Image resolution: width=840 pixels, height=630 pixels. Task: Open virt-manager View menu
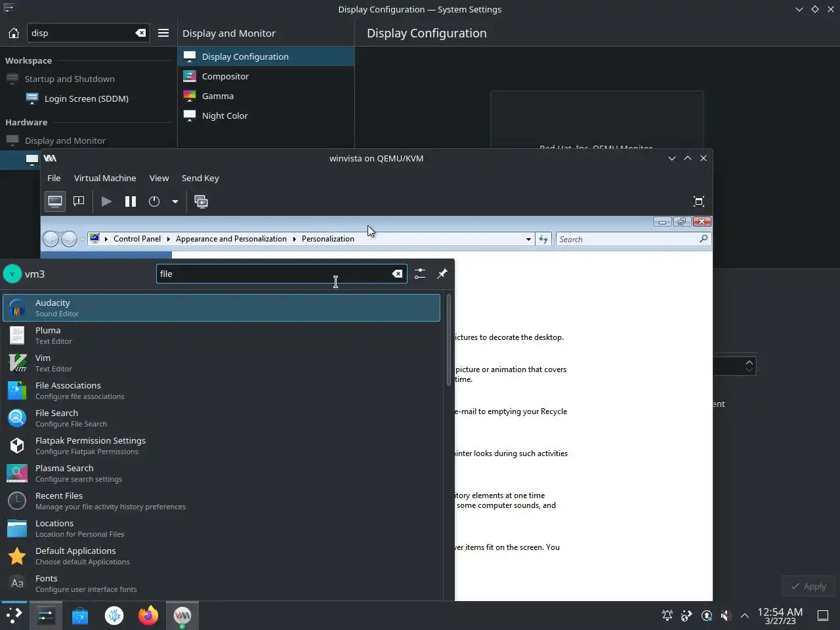[x=159, y=178]
